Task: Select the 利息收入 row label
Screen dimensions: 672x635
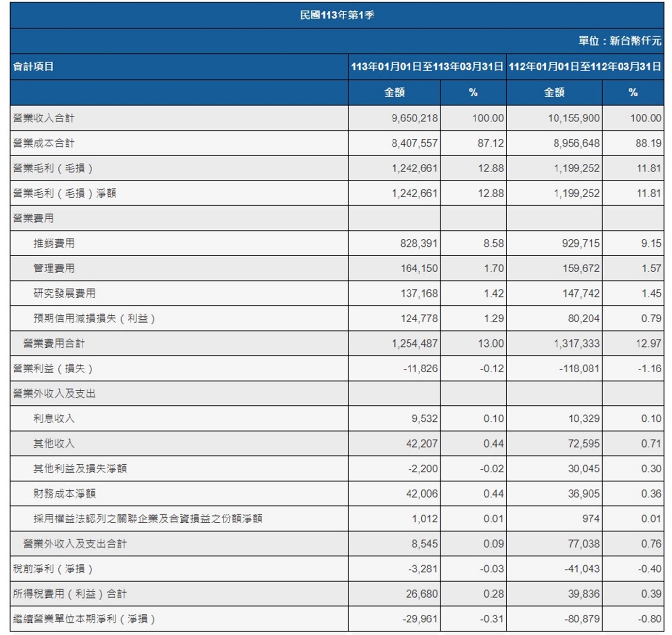Action: 54,418
